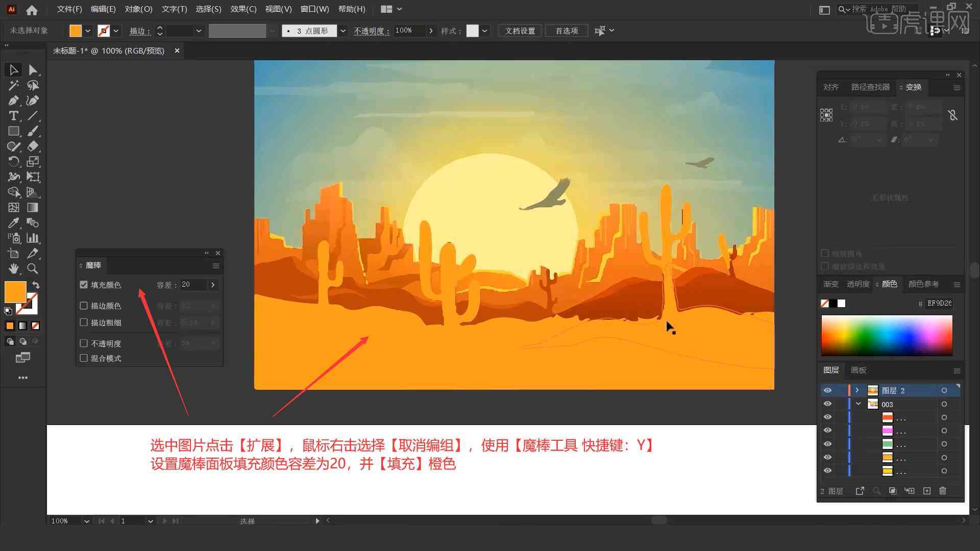Enable 填充颜色 checkbox in Magic Wand panel
Image resolution: width=980 pixels, height=551 pixels.
[84, 284]
